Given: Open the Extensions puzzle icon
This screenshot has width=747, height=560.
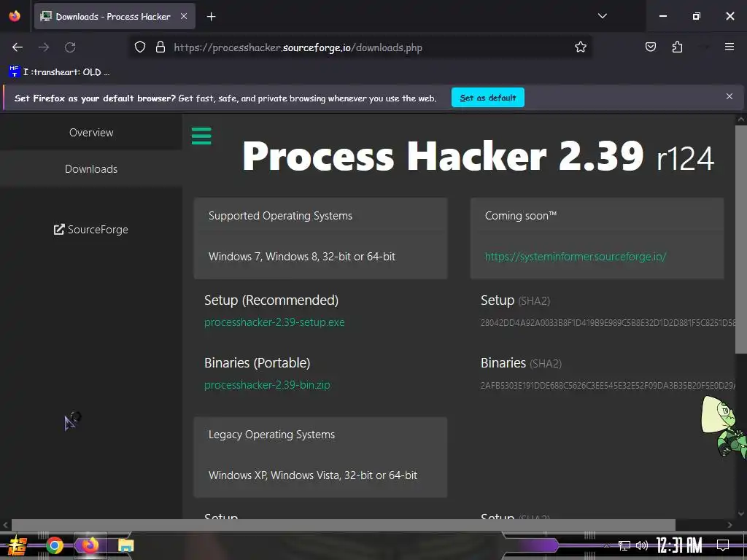Looking at the screenshot, I should point(677,47).
